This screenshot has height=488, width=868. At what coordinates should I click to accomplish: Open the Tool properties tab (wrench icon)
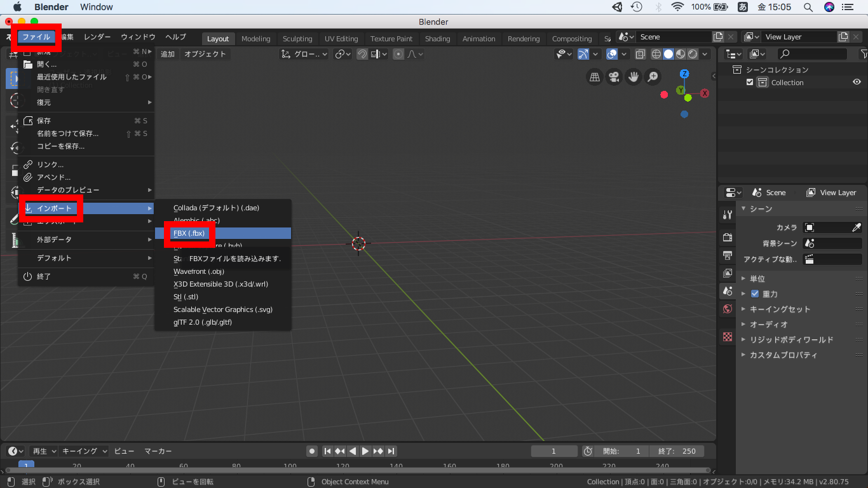coord(728,215)
